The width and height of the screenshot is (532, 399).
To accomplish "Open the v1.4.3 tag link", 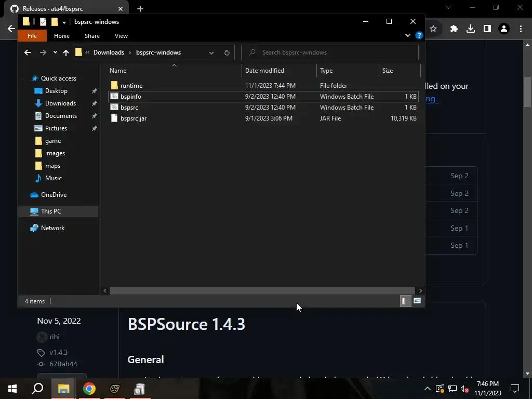I will coord(58,353).
